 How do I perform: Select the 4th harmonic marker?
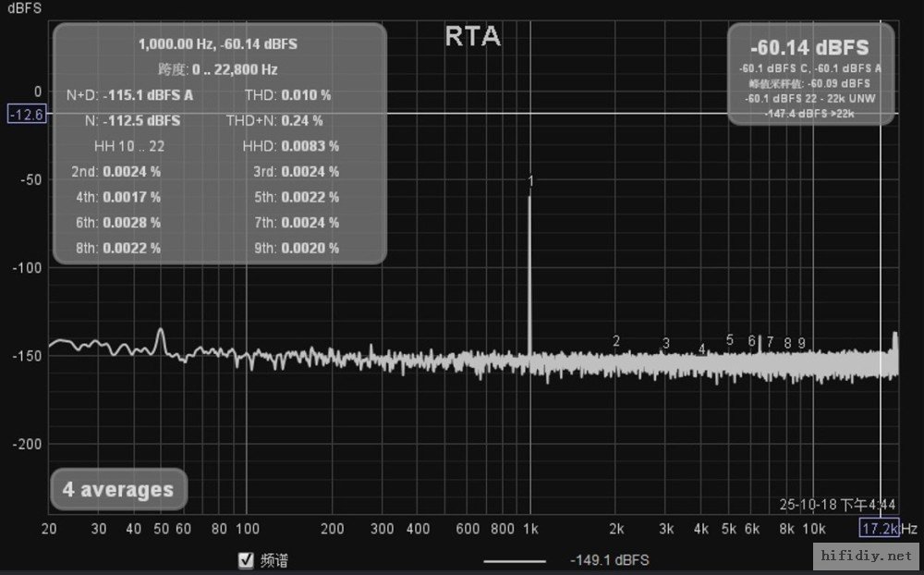pos(702,349)
